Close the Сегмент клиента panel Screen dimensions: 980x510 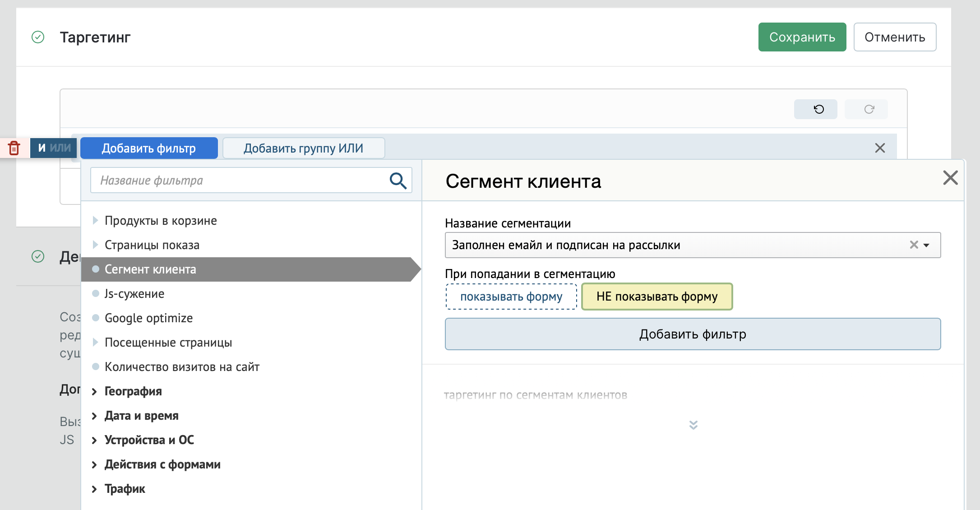(x=950, y=178)
